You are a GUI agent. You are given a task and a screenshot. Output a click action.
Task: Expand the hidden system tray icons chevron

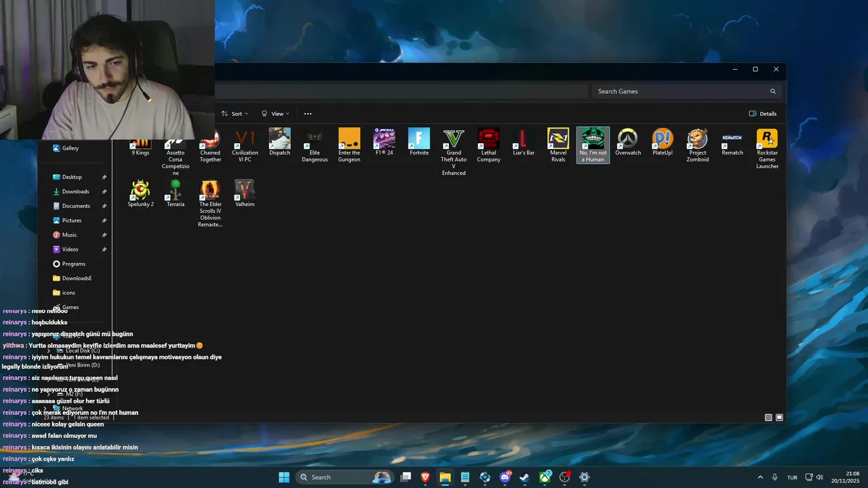coord(760,477)
